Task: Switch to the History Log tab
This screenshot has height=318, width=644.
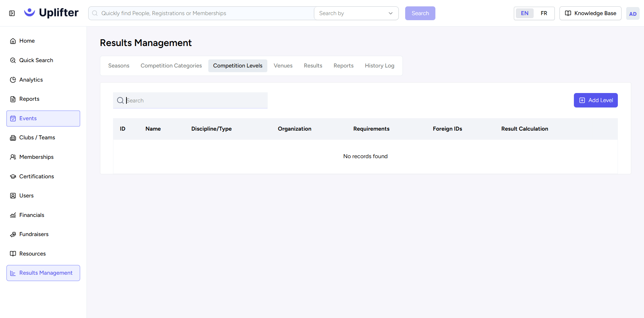Action: click(x=379, y=66)
